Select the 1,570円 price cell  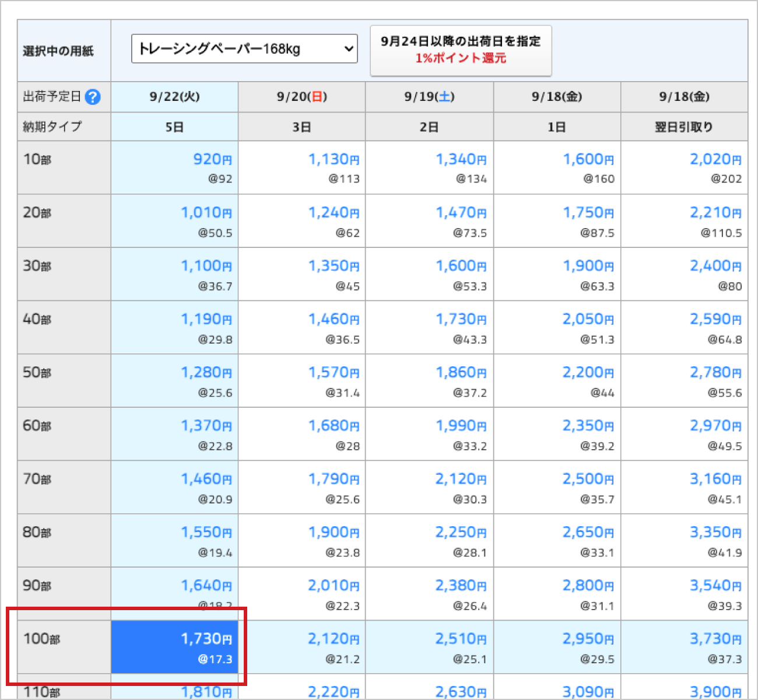(x=302, y=380)
